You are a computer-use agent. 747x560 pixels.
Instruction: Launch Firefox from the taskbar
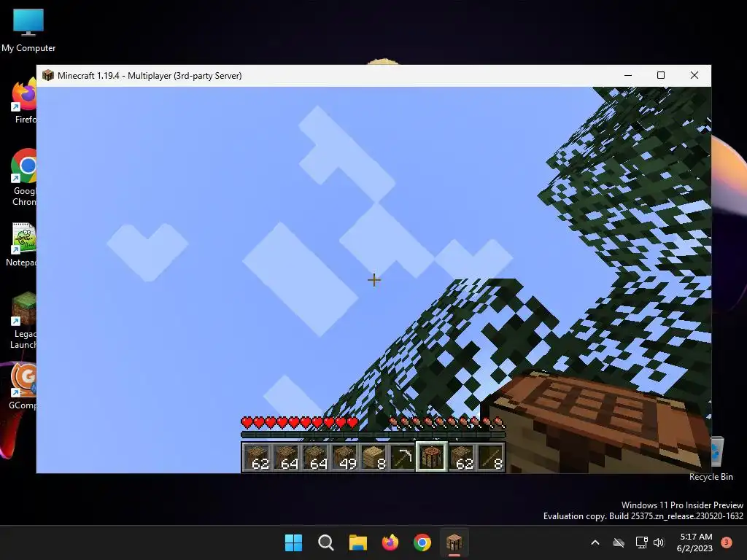click(390, 542)
